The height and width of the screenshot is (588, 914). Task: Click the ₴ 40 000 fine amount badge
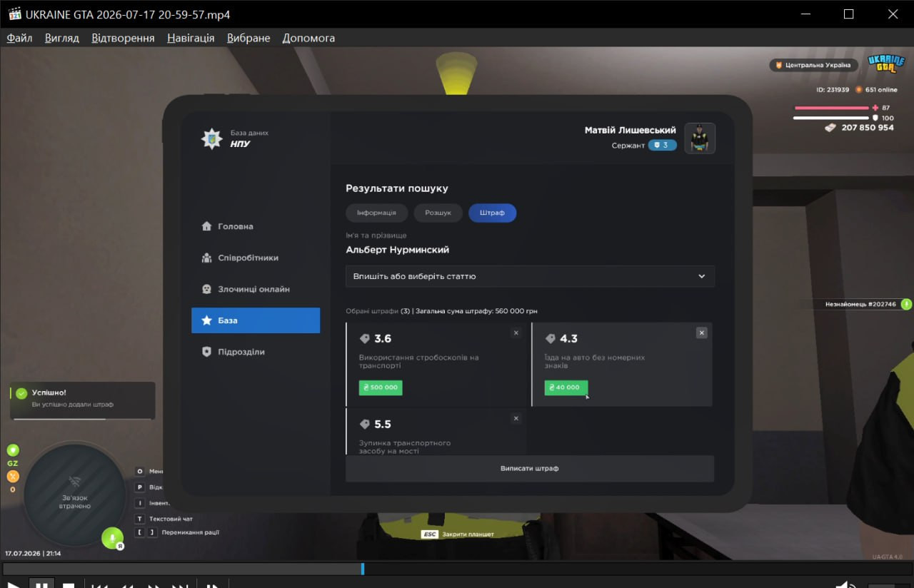pyautogui.click(x=566, y=387)
